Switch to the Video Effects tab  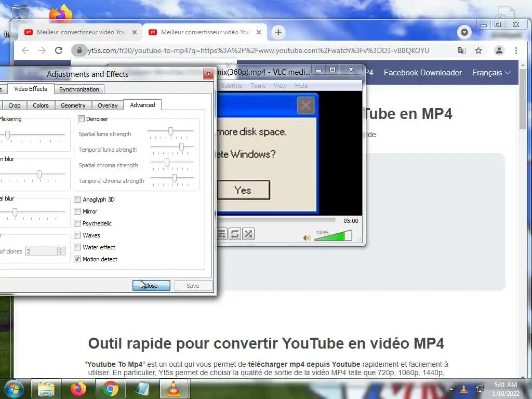tap(31, 89)
